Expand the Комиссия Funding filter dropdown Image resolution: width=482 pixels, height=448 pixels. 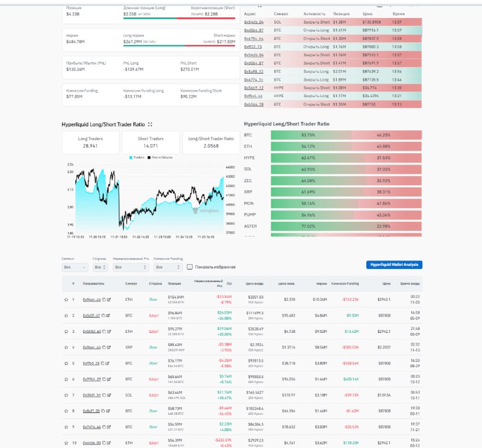pos(167,267)
